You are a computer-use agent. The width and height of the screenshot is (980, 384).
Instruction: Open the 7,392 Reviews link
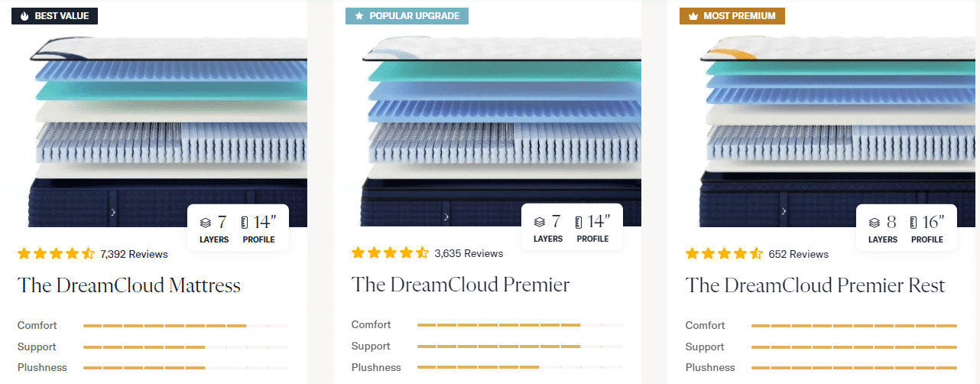pyautogui.click(x=134, y=254)
